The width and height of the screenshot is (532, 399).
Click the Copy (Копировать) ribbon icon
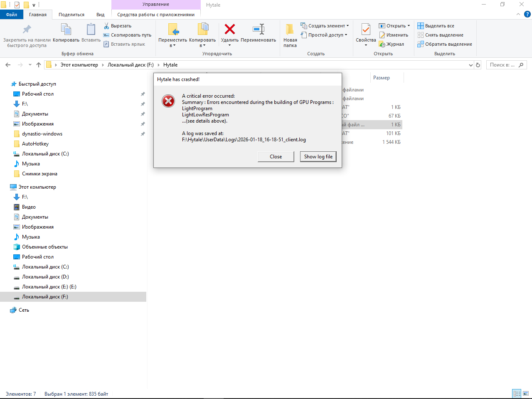[x=66, y=30]
